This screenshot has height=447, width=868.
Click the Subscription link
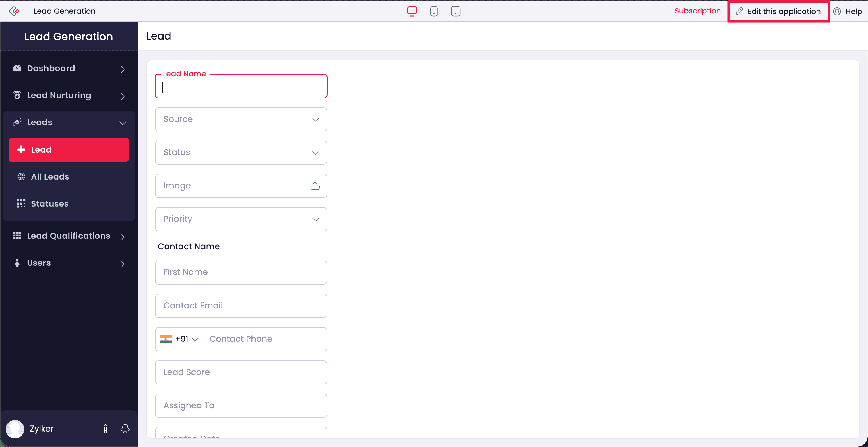pyautogui.click(x=697, y=11)
